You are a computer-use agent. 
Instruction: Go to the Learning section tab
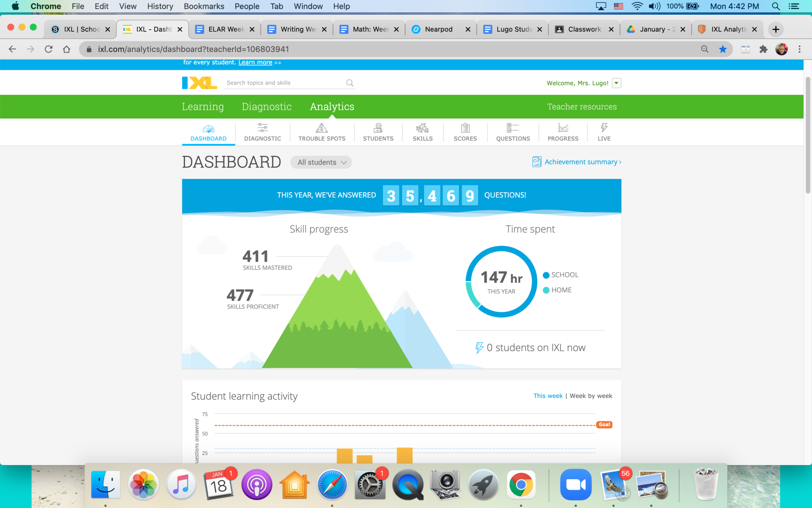(x=203, y=106)
